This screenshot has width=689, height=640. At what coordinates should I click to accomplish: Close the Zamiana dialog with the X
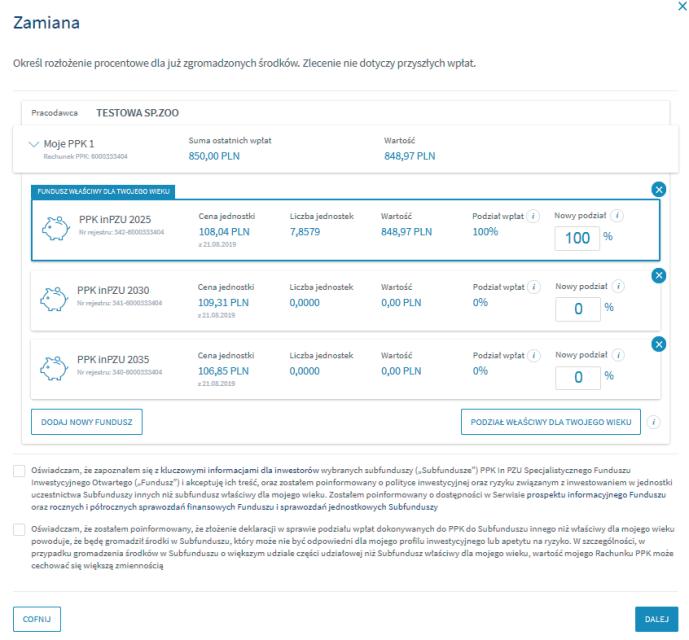(681, 6)
